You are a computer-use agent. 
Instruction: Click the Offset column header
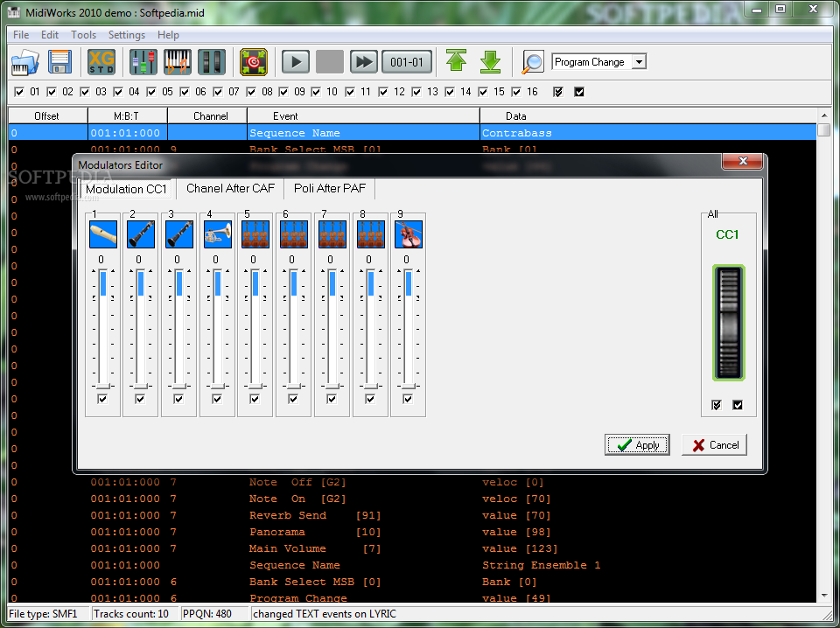pyautogui.click(x=47, y=116)
